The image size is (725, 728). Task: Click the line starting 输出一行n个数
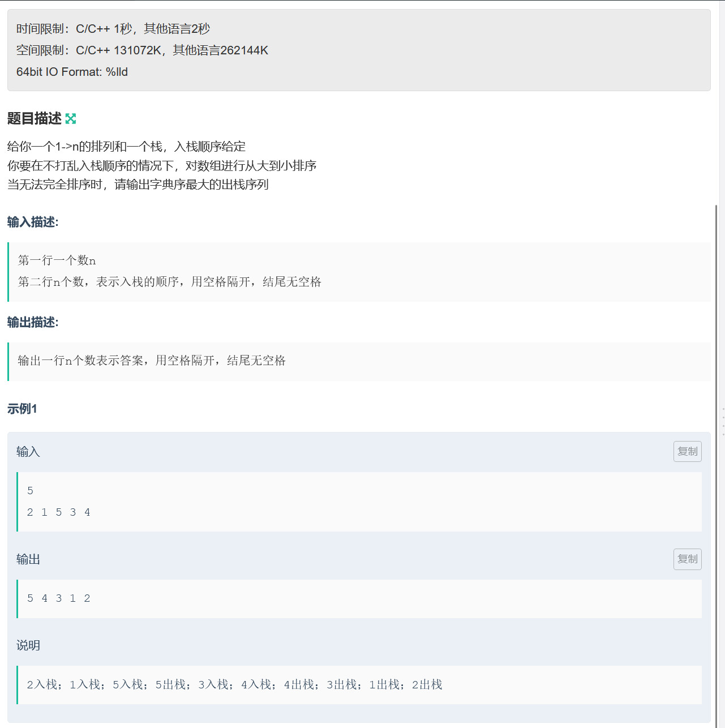point(152,361)
